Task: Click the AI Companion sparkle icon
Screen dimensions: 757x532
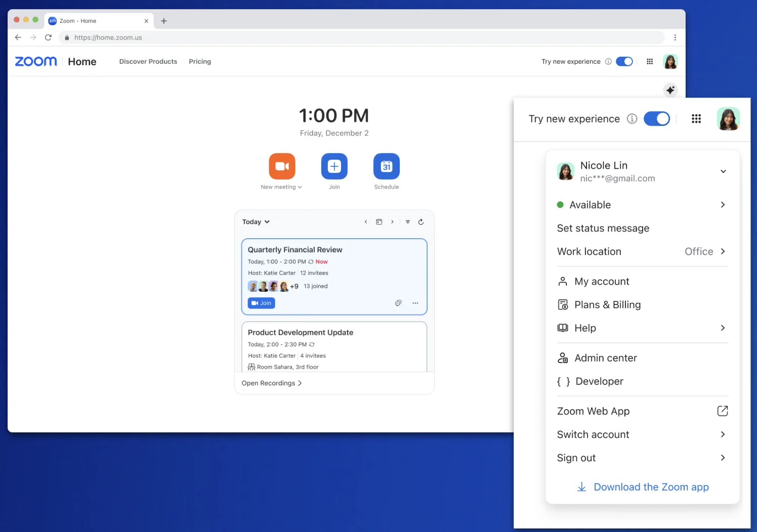Action: pyautogui.click(x=670, y=91)
